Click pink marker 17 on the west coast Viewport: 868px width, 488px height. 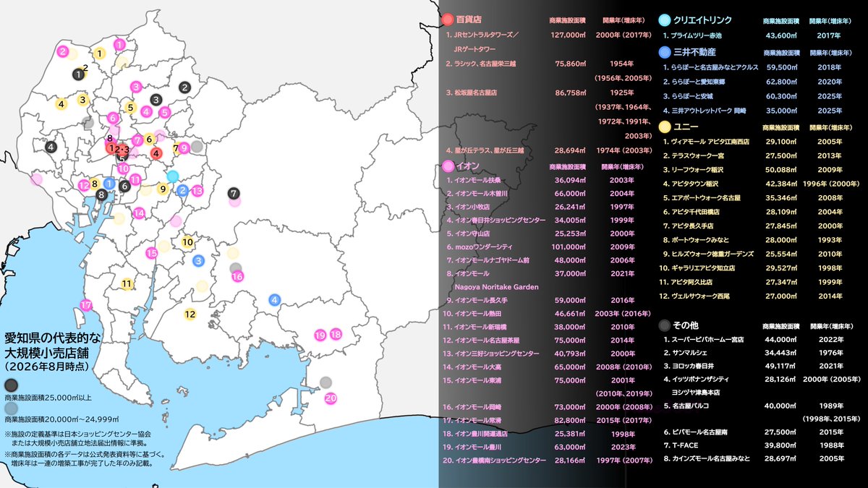[x=86, y=305]
